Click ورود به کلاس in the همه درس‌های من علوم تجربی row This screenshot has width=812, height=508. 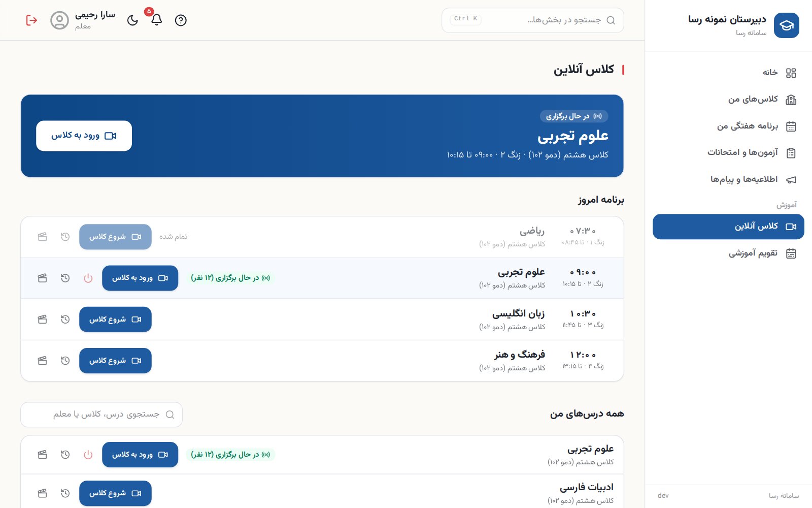pos(140,455)
